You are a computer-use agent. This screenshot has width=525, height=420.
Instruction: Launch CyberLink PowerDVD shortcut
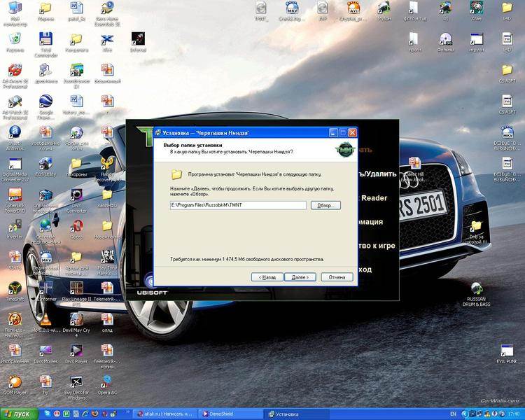[x=15, y=200]
